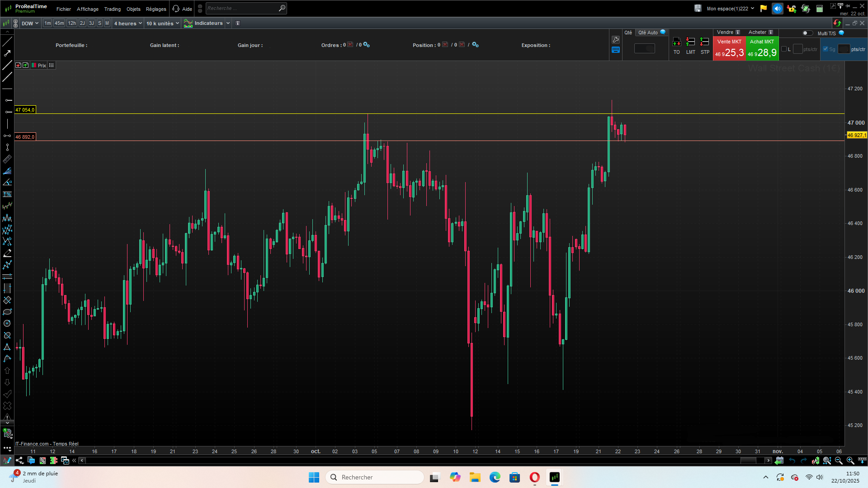Viewport: 868px width, 488px height.
Task: Enable the L limit checkbox
Action: pyautogui.click(x=784, y=49)
